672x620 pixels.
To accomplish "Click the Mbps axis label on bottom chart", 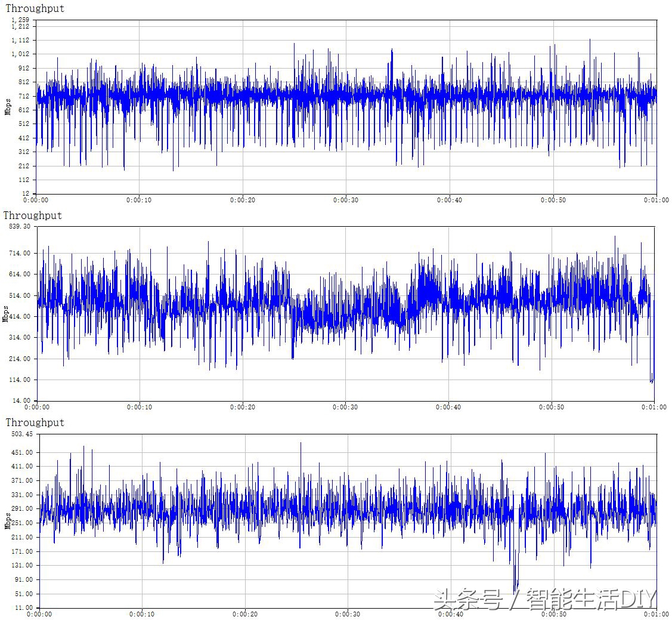I will click(x=8, y=520).
